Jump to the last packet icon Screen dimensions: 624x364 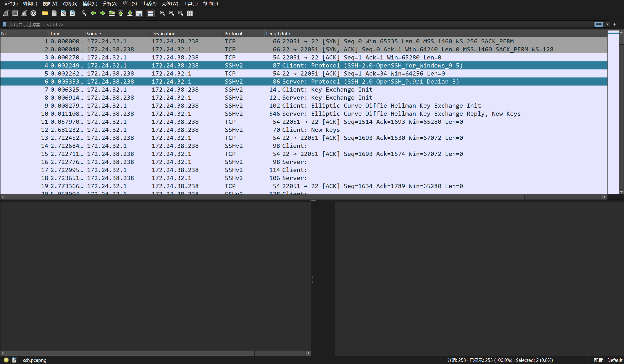(x=130, y=13)
